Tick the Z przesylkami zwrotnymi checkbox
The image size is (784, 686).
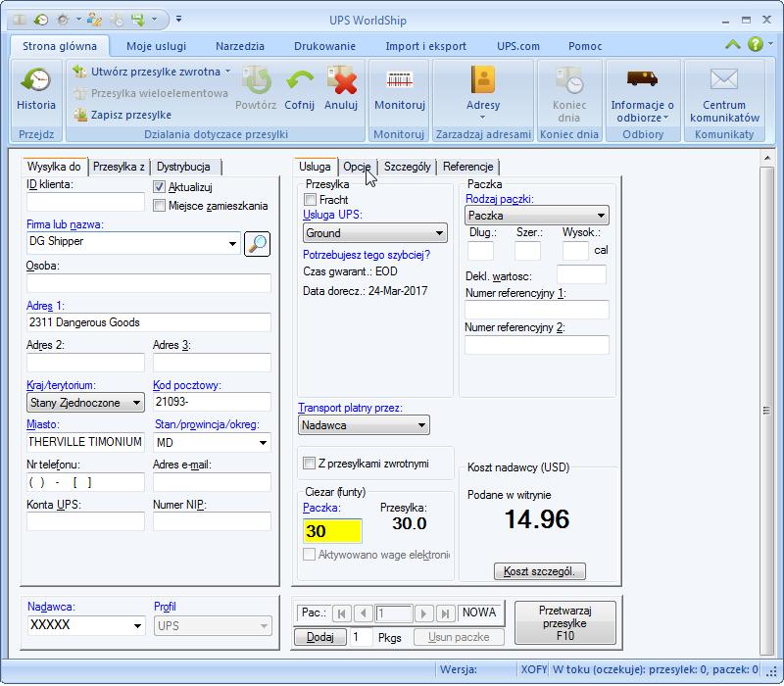point(309,463)
